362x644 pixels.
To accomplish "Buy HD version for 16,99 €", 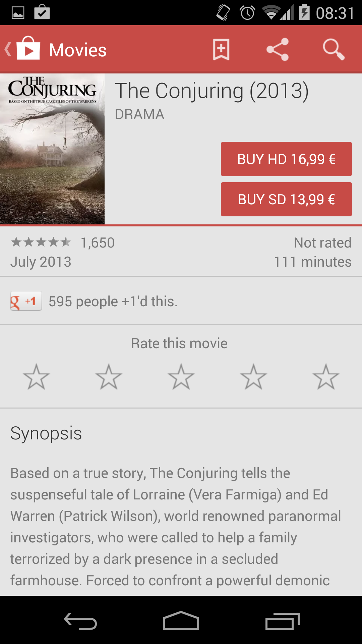I will (x=286, y=159).
